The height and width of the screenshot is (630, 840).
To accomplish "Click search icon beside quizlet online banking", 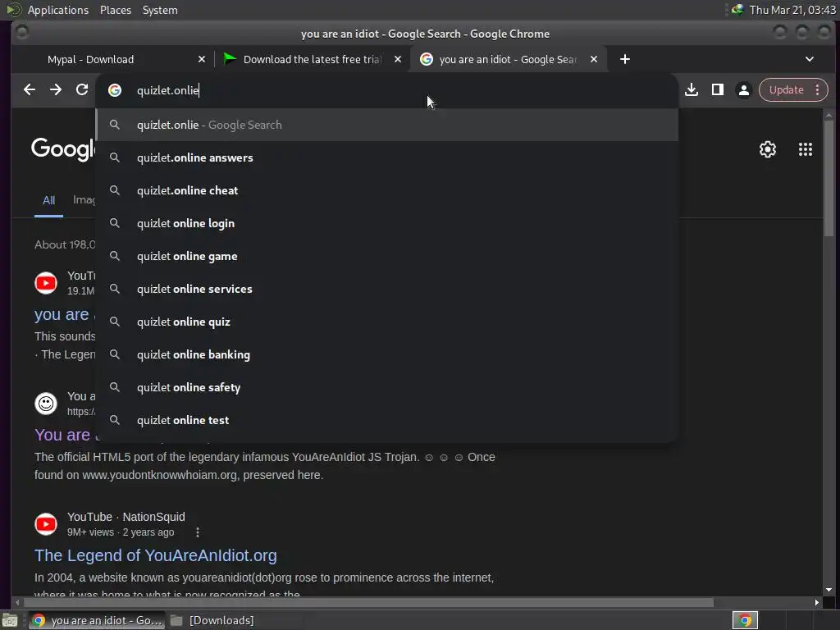I will point(115,354).
